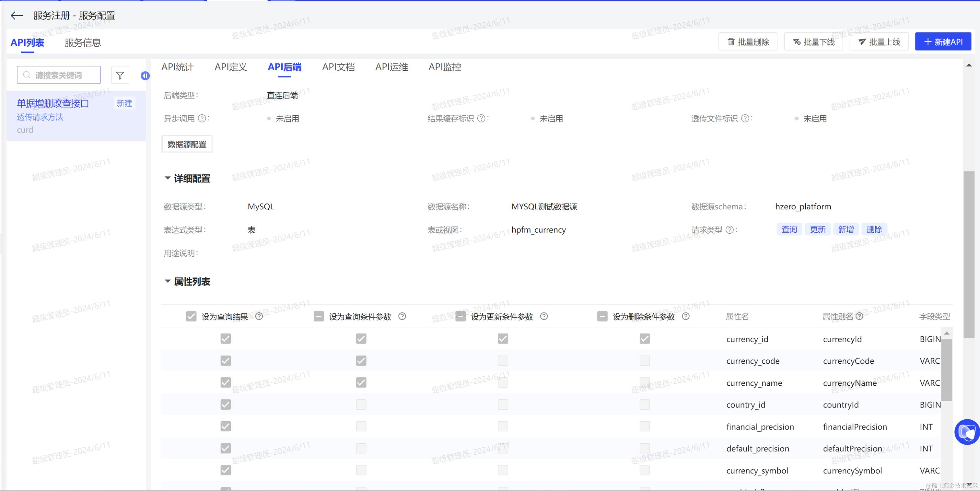Uncheck query result for currency_symbol row
Screen dimensions: 980x491
pyautogui.click(x=226, y=470)
